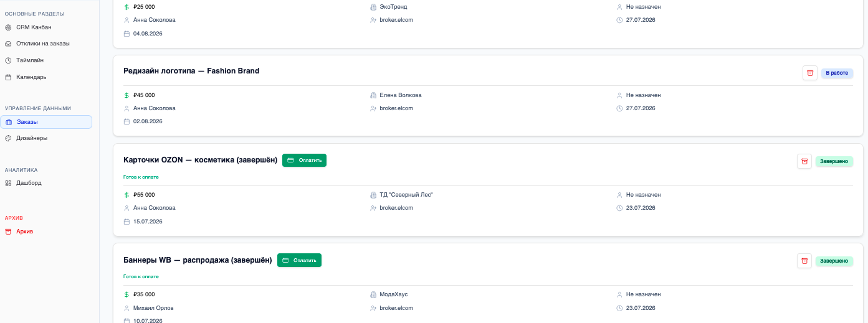Click dollar icon beside ₽45 000
Screen dimensions: 868x323
click(126, 95)
